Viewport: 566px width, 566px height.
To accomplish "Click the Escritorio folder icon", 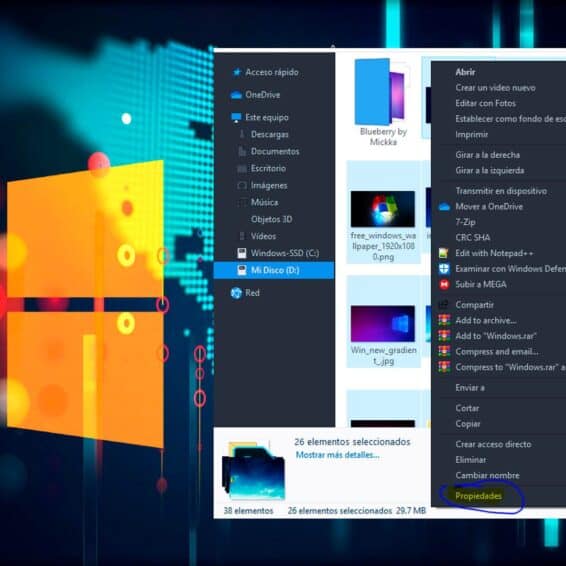I will [x=241, y=169].
